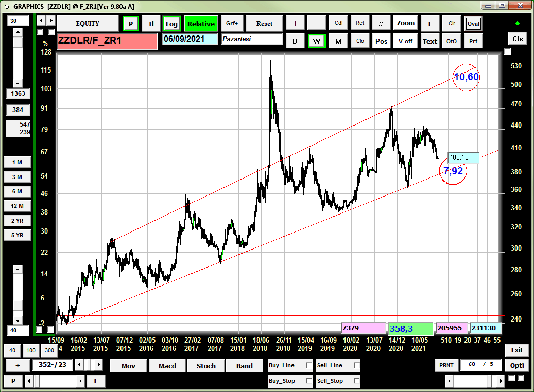Click the Pos position button
Viewport: 534px width, 392px height.
(x=381, y=41)
